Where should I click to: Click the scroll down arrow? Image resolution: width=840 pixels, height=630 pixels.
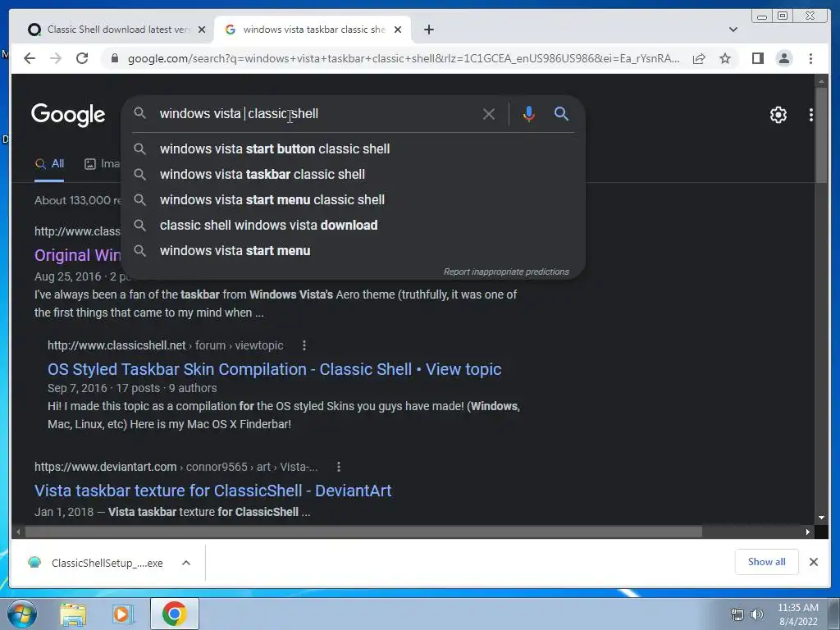point(821,518)
